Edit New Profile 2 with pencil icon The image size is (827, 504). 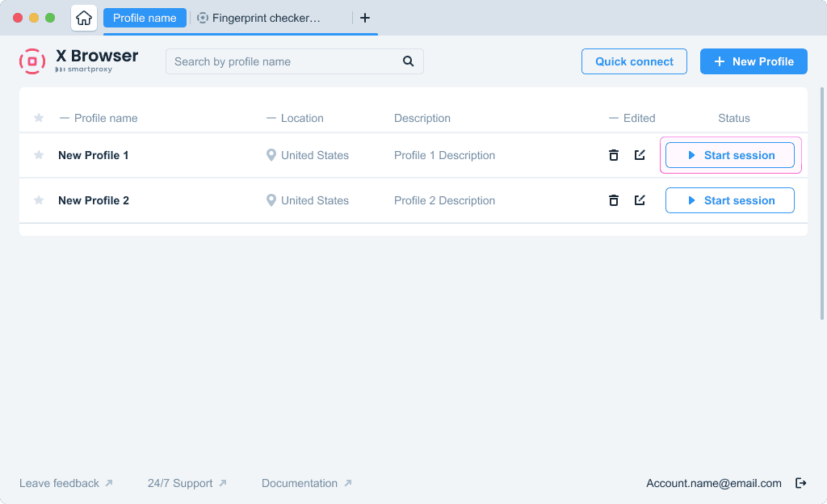point(640,200)
